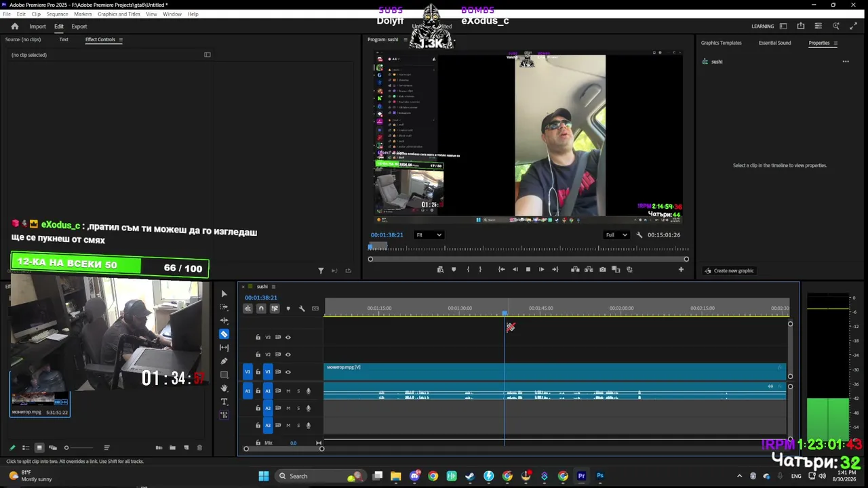868x488 pixels.
Task: Step forward one frame in Program monitor
Action: pos(541,270)
